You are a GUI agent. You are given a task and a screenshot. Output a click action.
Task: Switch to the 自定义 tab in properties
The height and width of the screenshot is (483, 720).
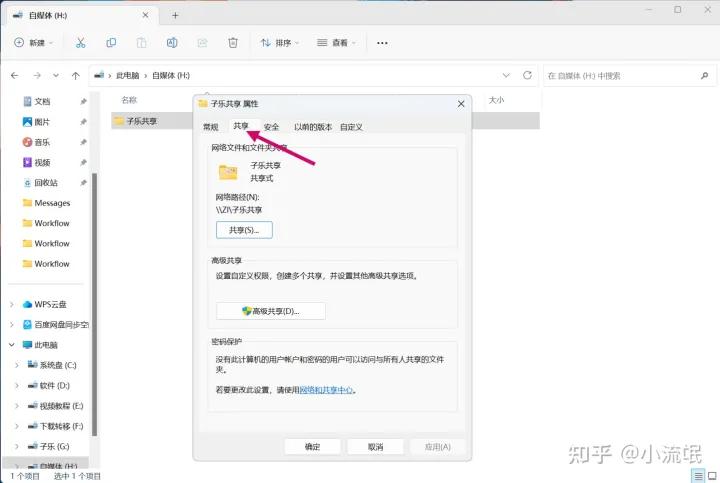[x=351, y=127]
